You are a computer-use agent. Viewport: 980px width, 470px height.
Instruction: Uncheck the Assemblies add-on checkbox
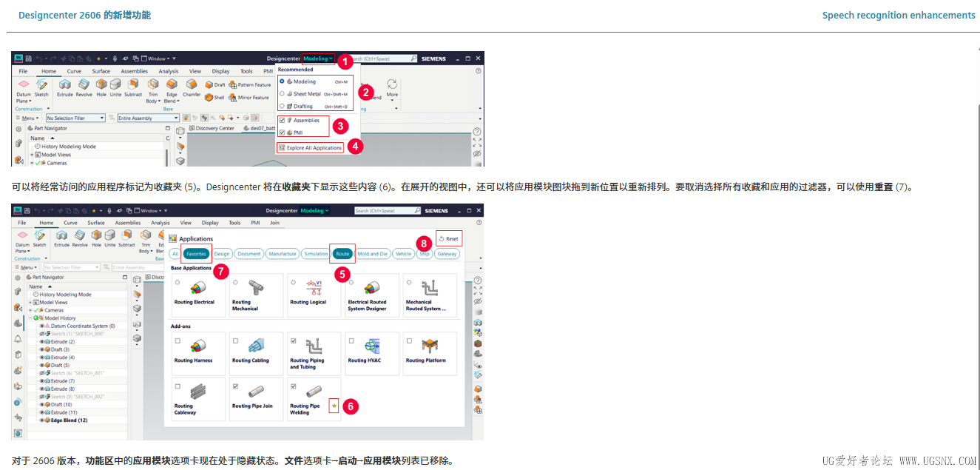(x=282, y=120)
